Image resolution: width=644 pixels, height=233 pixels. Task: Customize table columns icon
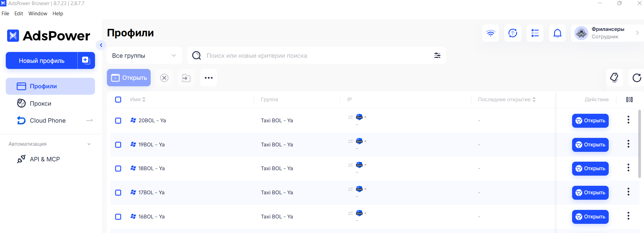tap(629, 100)
